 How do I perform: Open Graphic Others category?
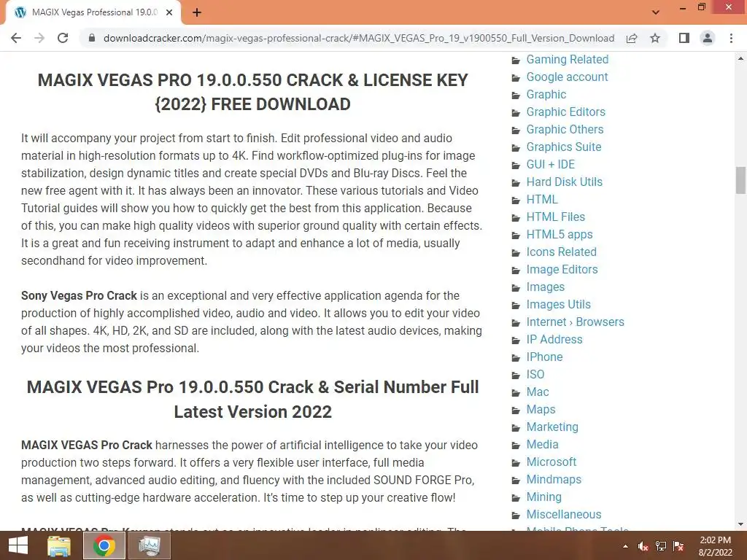point(565,130)
